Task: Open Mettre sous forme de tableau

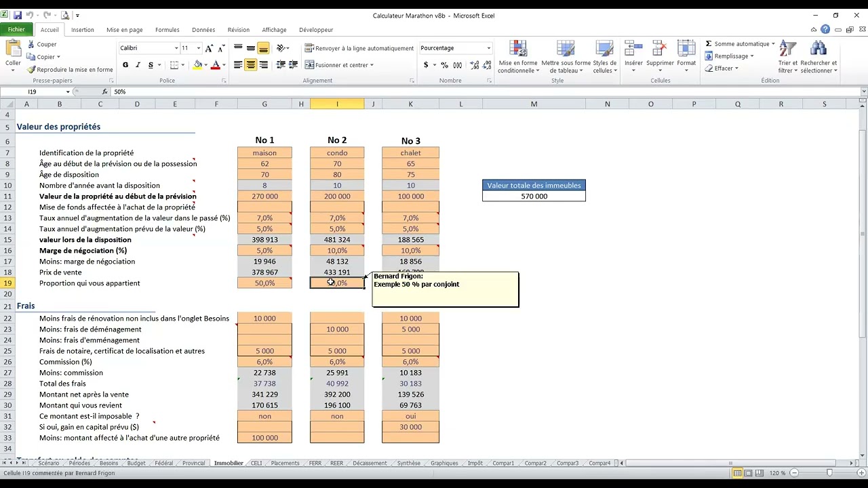Action: [x=566, y=58]
